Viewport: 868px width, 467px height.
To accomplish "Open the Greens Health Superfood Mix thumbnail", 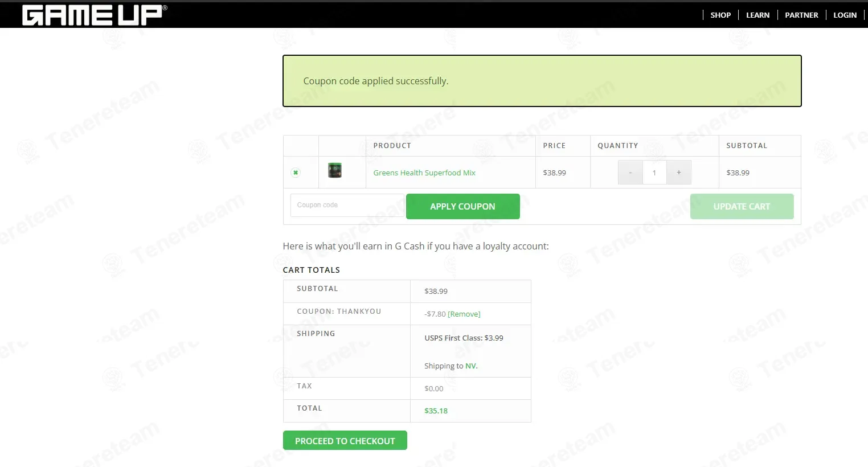I will [335, 170].
